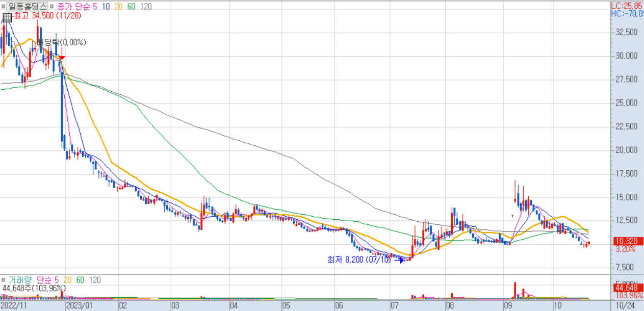Click the 30,000 price axis label
644x311 pixels.
pyautogui.click(x=627, y=56)
